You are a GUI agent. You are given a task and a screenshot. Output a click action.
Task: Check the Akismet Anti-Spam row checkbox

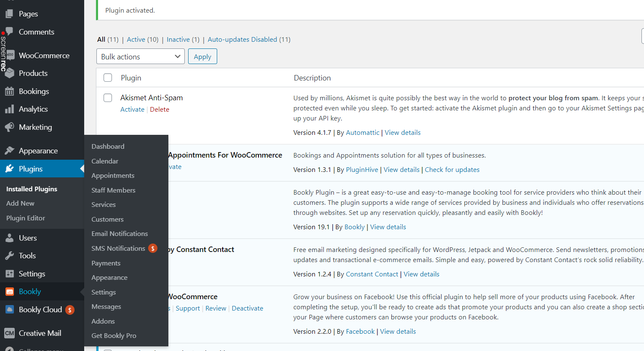tap(107, 97)
